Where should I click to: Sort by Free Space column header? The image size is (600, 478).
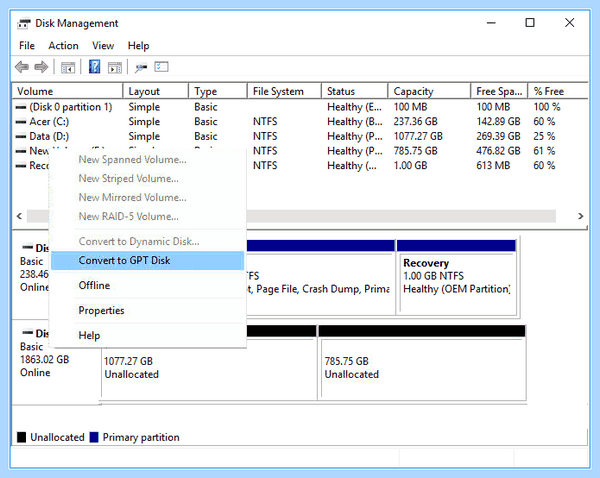point(499,91)
